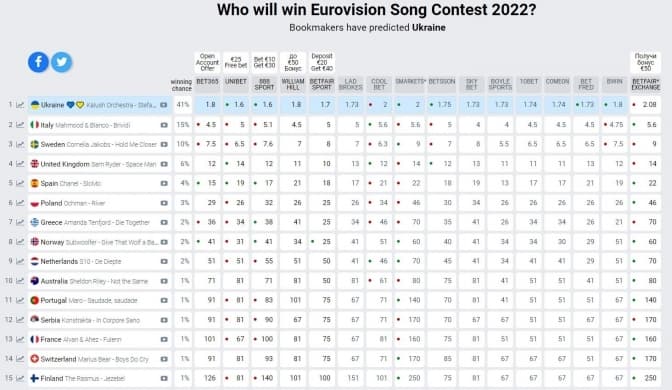
Task: Play Italy's song video camera icon
Action: (x=164, y=125)
